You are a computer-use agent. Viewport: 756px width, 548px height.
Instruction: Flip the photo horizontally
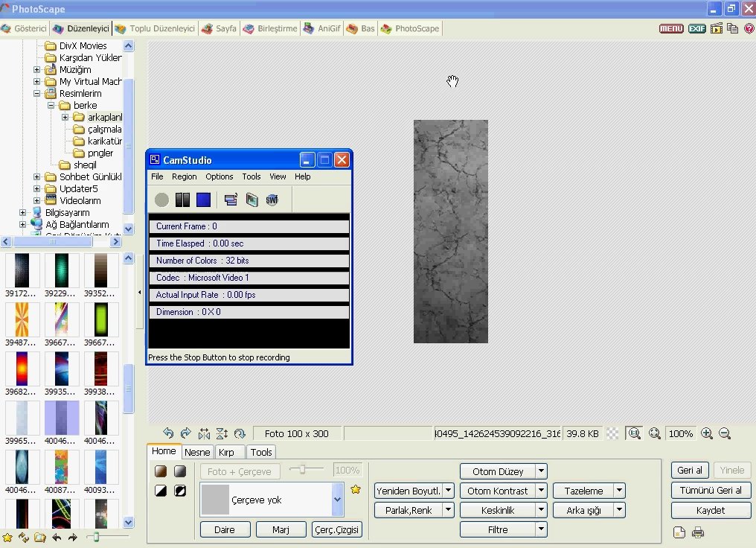coord(204,433)
